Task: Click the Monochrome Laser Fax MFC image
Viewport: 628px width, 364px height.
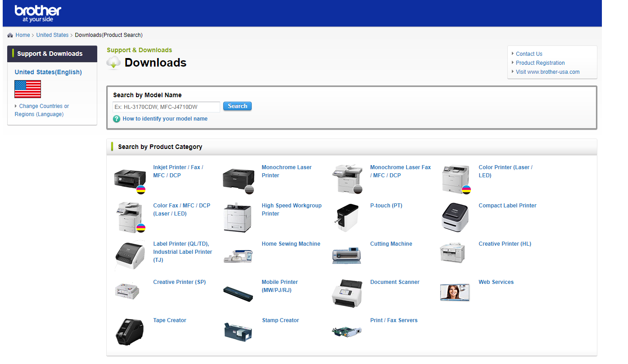Action: (x=347, y=179)
